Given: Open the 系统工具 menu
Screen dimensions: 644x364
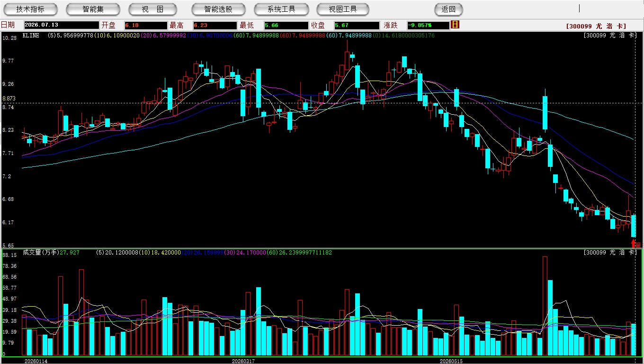Looking at the screenshot, I should 281,9.
